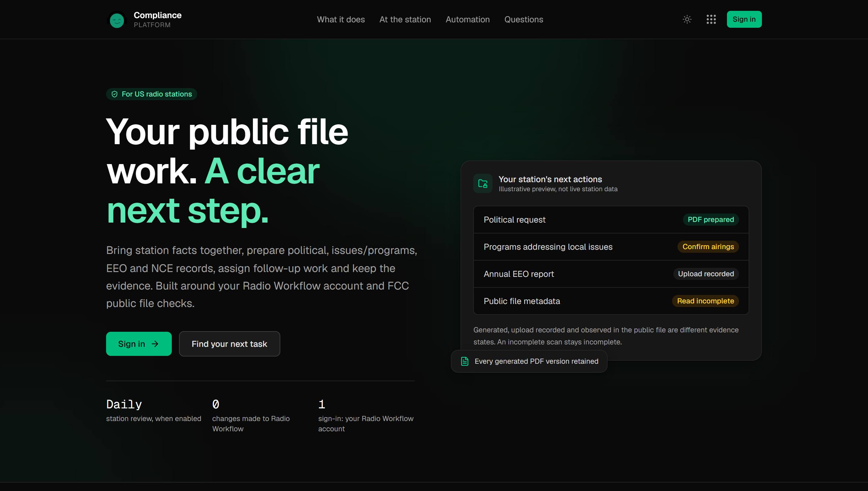This screenshot has width=868, height=491.
Task: Click the Compliance Platform smiley logo
Action: click(117, 20)
